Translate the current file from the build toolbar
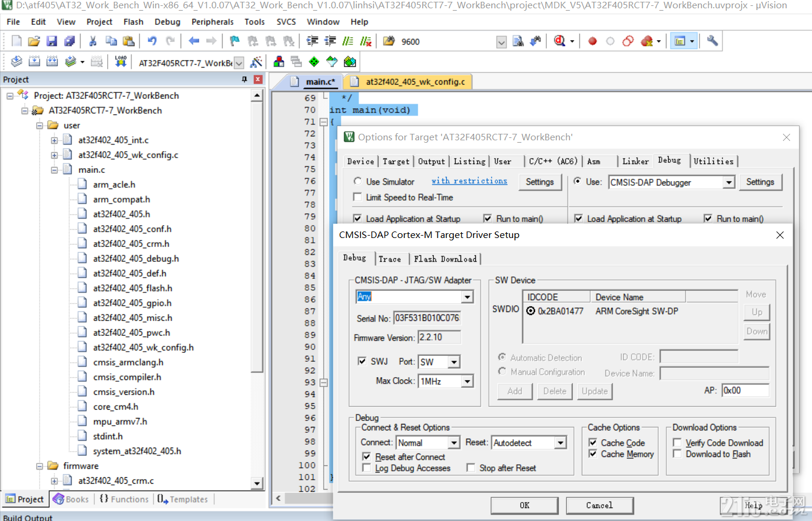The width and height of the screenshot is (812, 521). (x=17, y=62)
